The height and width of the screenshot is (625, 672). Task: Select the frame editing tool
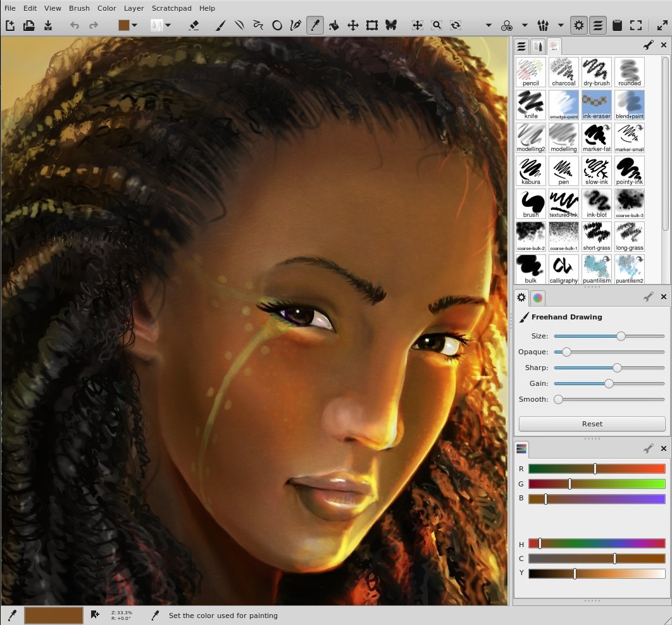click(x=372, y=25)
